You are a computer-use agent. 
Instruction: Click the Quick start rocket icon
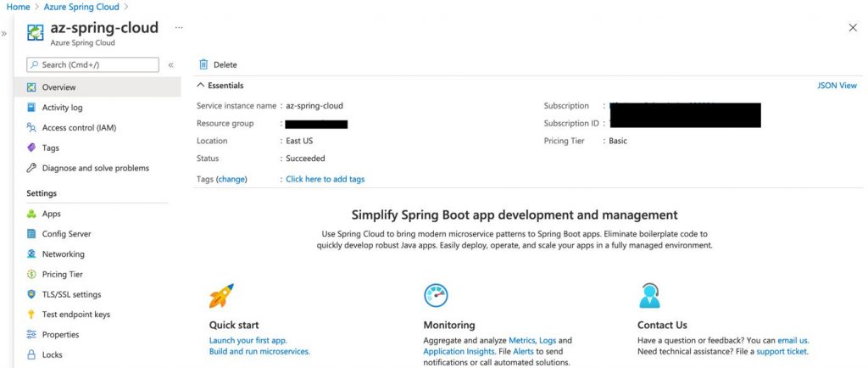[221, 296]
